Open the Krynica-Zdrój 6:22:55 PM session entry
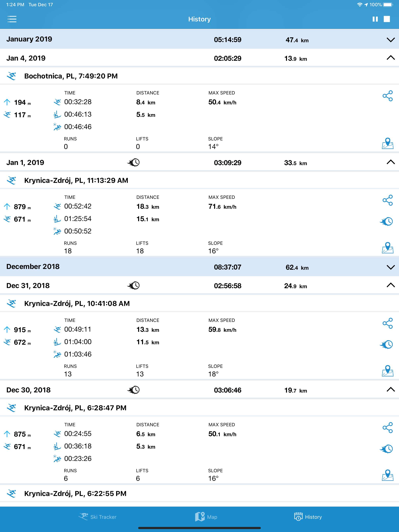The width and height of the screenshot is (399, 532). (x=199, y=493)
